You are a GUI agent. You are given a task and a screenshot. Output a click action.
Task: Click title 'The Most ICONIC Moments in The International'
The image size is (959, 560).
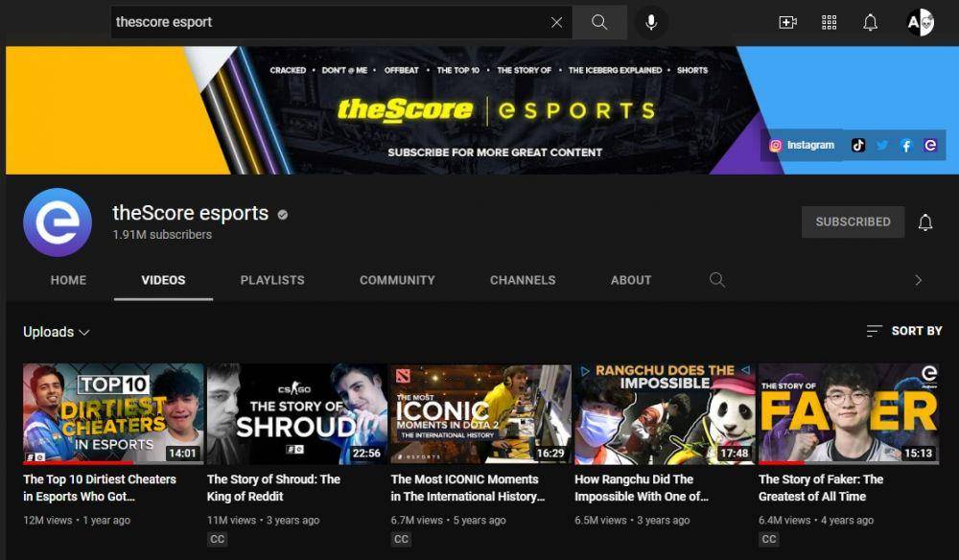pyautogui.click(x=468, y=488)
